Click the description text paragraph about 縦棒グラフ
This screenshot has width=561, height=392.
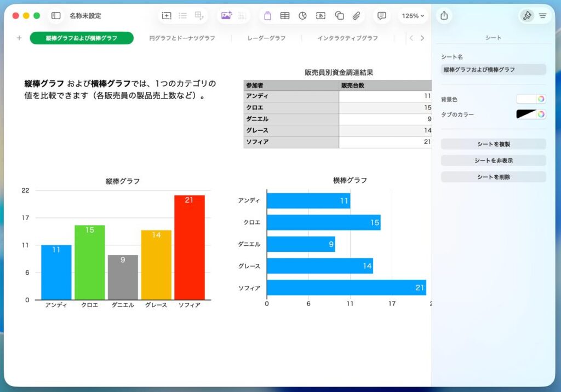pos(120,89)
